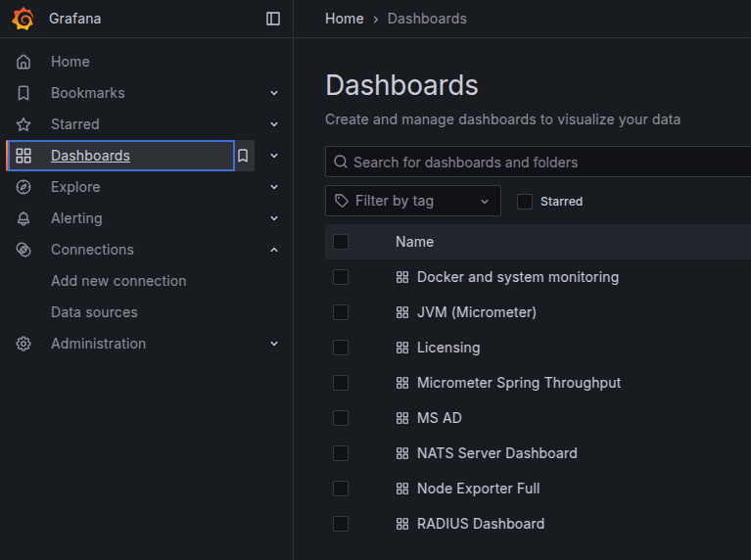
Task: Collapse sidebar with the dock menu icon
Action: (273, 19)
